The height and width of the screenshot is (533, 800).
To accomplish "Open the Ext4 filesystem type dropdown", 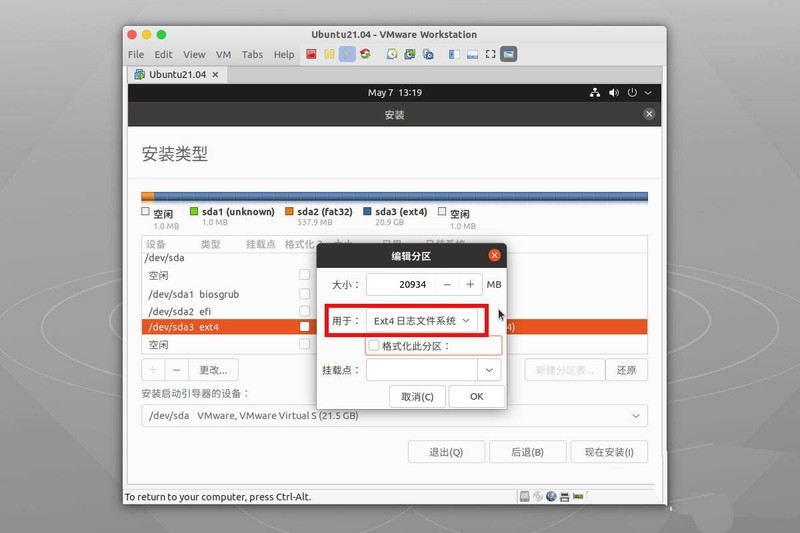I will point(421,320).
